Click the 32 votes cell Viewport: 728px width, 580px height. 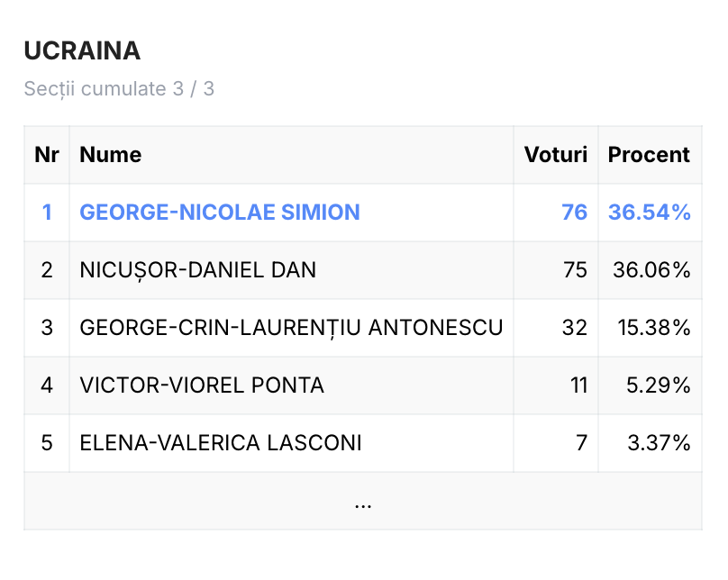coord(556,328)
